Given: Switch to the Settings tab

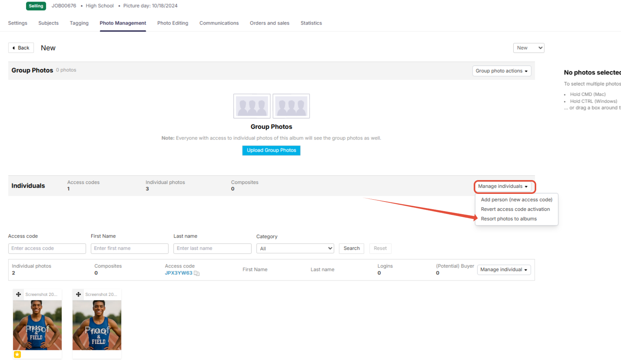Looking at the screenshot, I should click(18, 23).
